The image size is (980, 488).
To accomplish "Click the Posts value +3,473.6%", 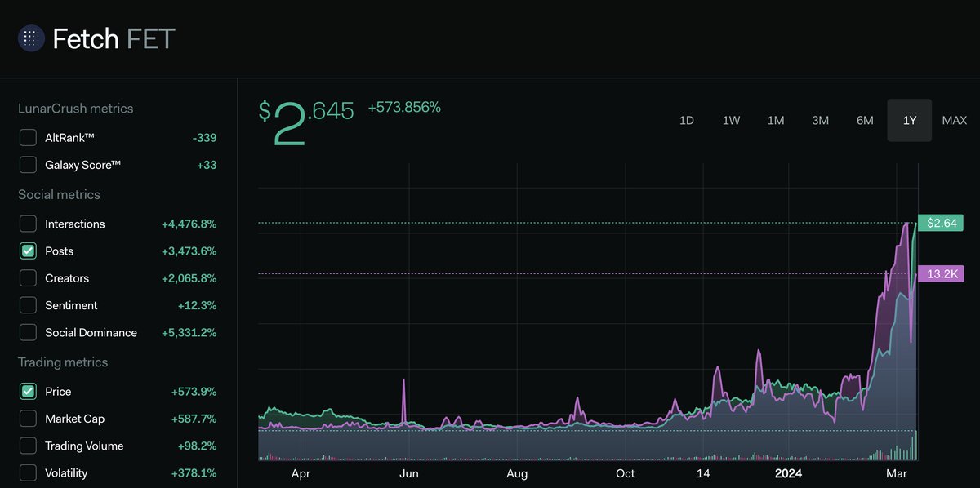I will pos(189,251).
